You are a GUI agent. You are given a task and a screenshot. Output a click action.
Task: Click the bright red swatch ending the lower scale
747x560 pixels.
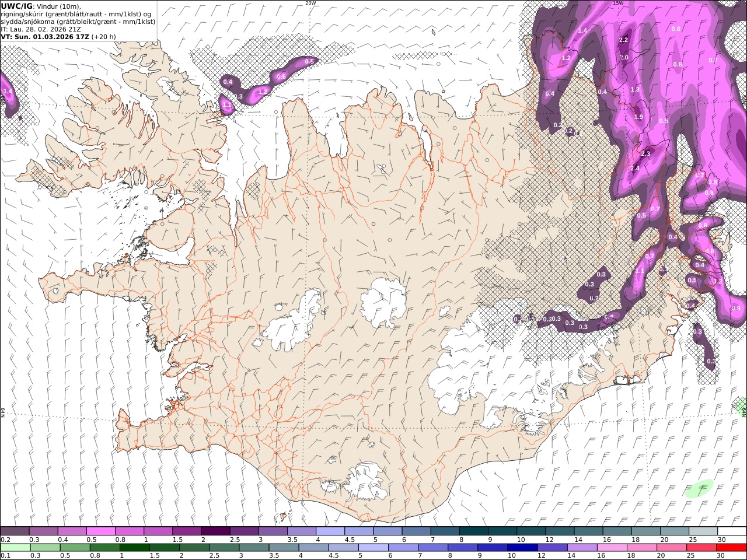[x=731, y=547]
